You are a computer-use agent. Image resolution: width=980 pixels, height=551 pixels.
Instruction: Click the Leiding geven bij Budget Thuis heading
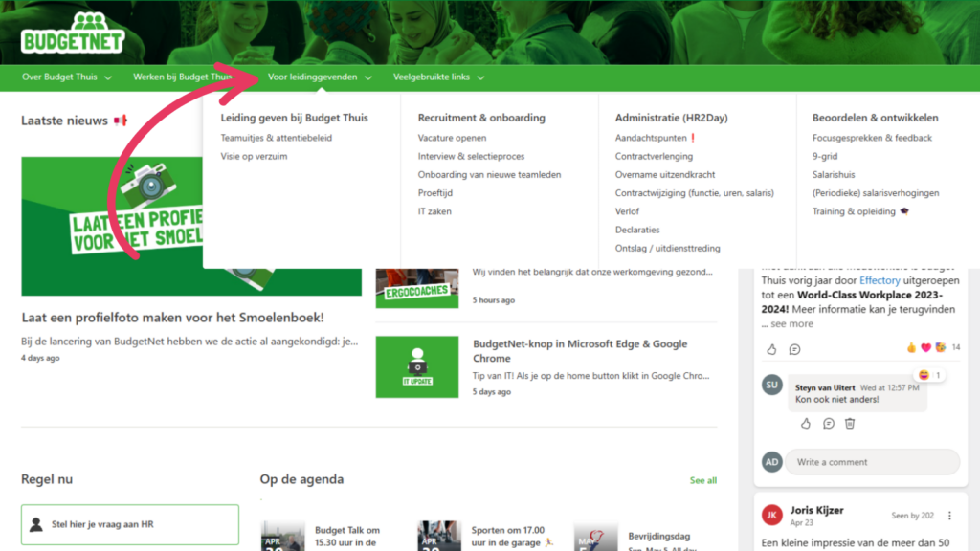pyautogui.click(x=295, y=118)
